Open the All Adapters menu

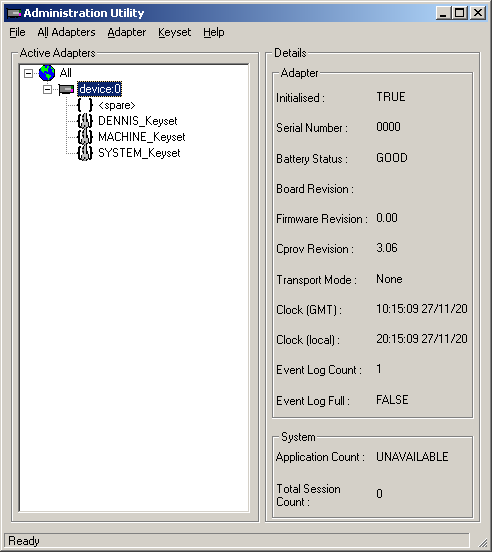tap(66, 32)
